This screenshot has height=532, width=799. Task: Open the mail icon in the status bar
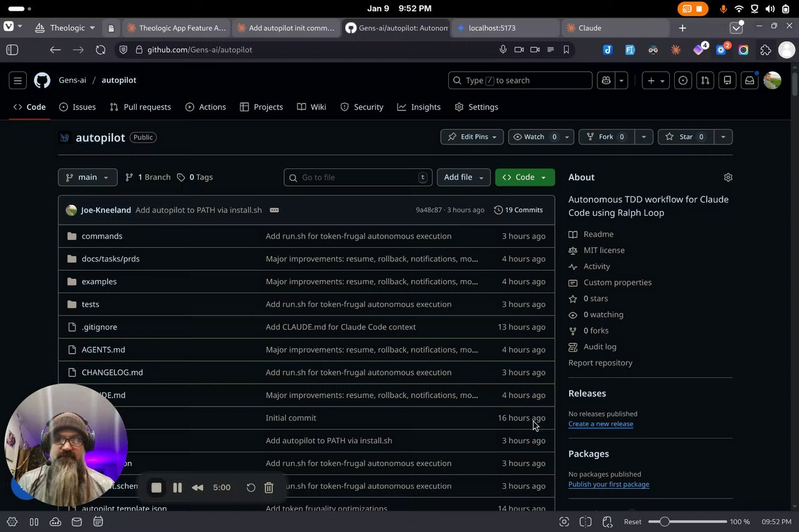point(77,522)
